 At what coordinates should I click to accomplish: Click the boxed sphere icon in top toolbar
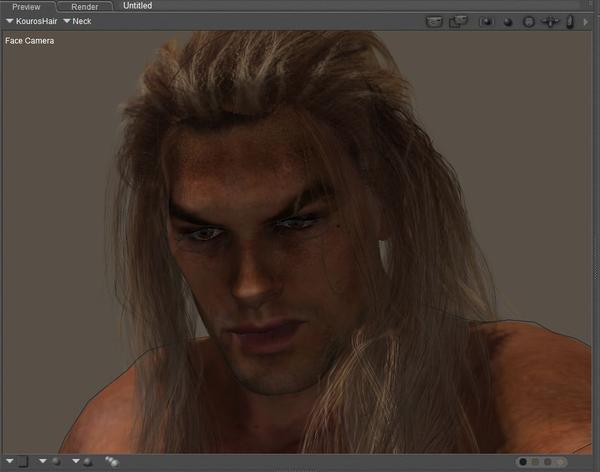point(486,22)
